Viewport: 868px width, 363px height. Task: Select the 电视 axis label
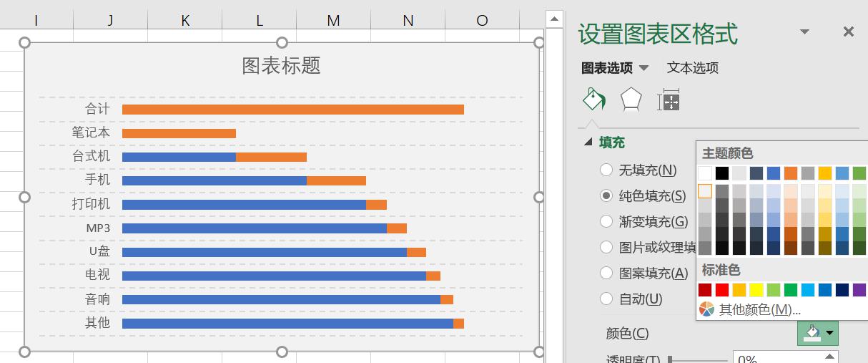click(98, 276)
